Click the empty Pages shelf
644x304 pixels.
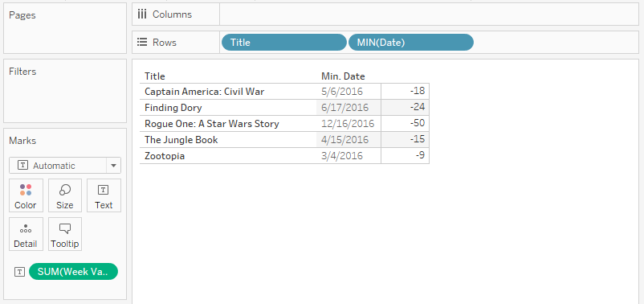(65, 28)
